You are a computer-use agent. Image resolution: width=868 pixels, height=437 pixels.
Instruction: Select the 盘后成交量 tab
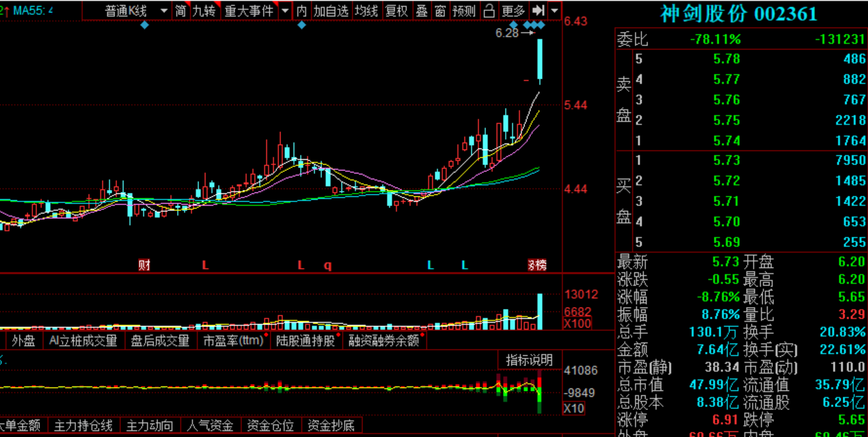tap(160, 340)
